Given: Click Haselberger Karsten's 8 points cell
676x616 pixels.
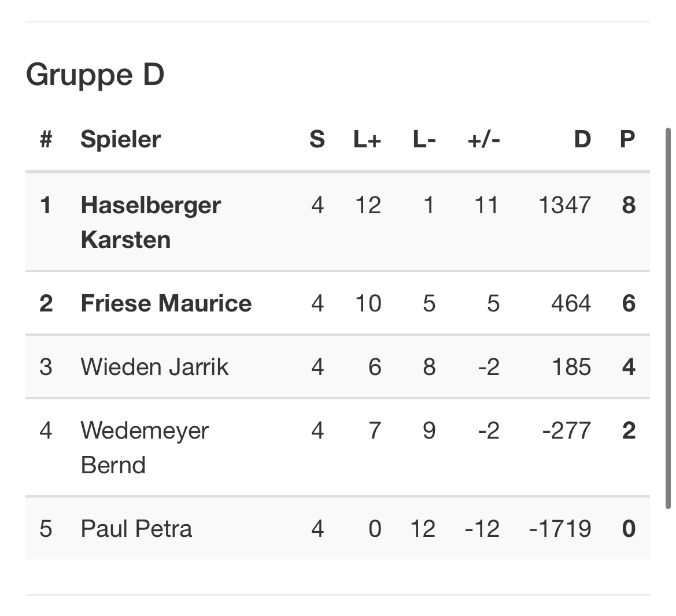Looking at the screenshot, I should [629, 205].
